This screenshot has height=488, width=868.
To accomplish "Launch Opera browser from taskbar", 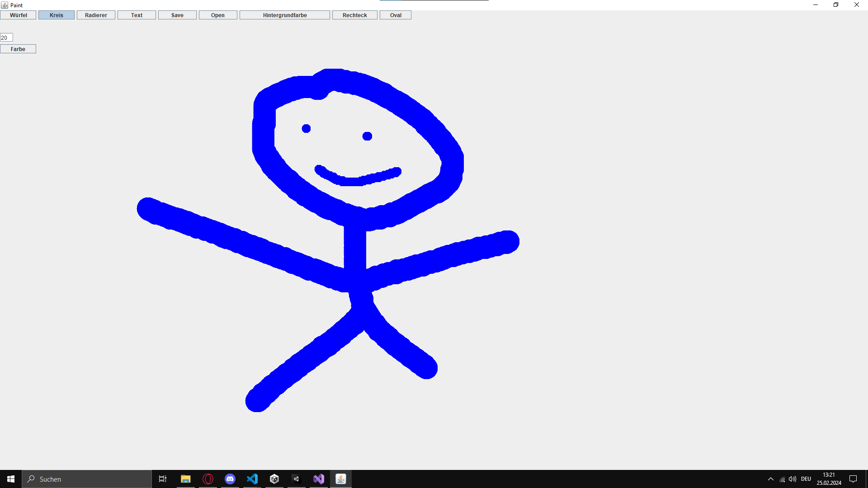I will 208,479.
